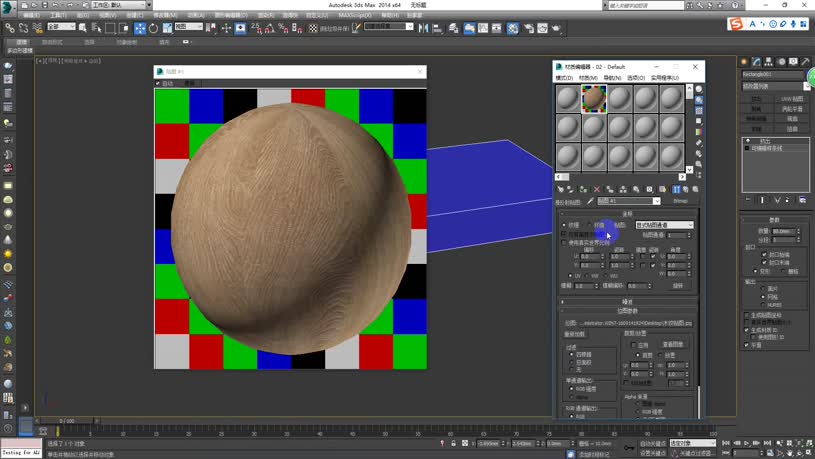Image resolution: width=815 pixels, height=459 pixels.
Task: Open Material menu in Material Editor
Action: [x=588, y=78]
